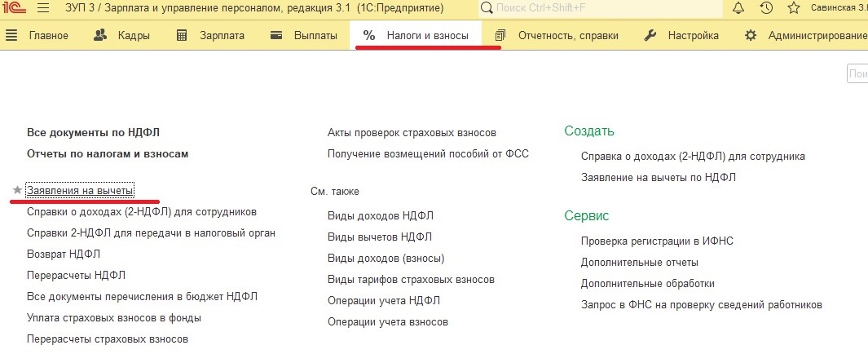The image size is (868, 354).
Task: Open Виды доходов НДФЛ
Action: click(381, 216)
